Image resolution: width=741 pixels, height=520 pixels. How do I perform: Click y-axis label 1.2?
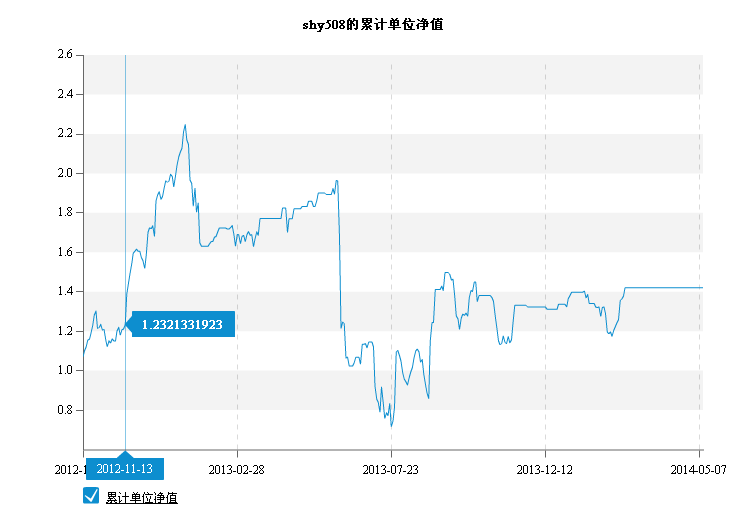coord(65,331)
